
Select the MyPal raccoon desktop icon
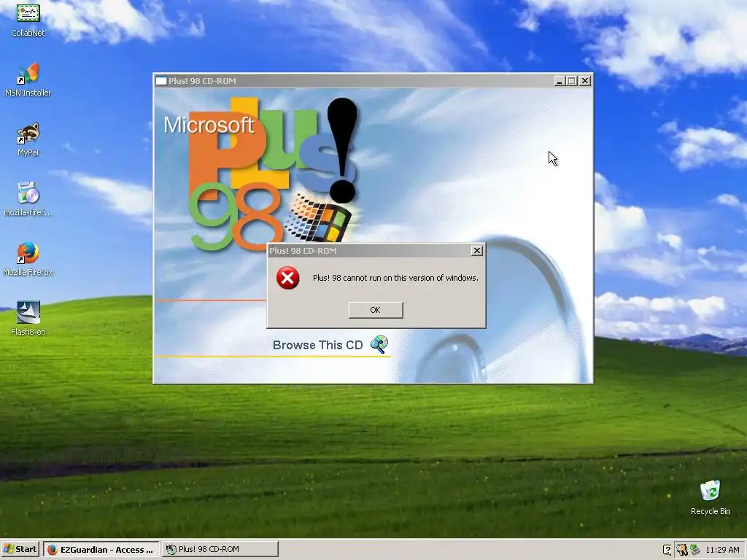coord(28,139)
